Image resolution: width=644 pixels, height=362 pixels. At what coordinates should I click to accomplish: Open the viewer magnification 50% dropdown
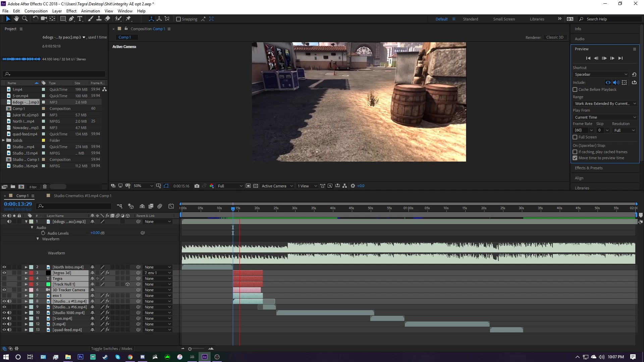click(x=143, y=186)
